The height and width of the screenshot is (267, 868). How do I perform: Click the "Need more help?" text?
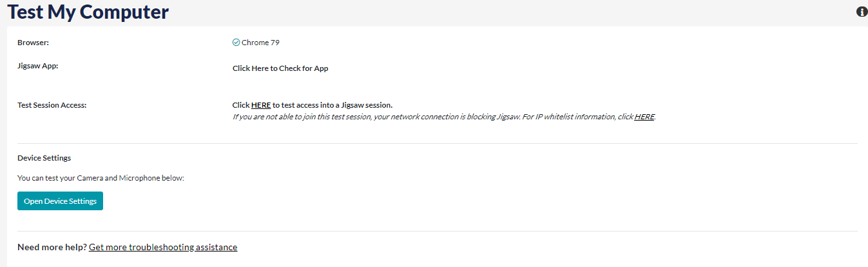[52, 247]
